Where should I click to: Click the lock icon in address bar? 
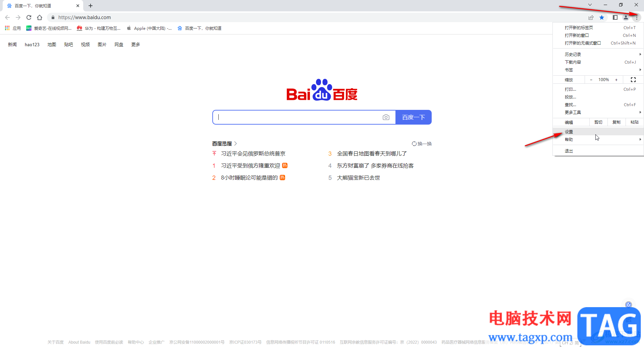53,17
